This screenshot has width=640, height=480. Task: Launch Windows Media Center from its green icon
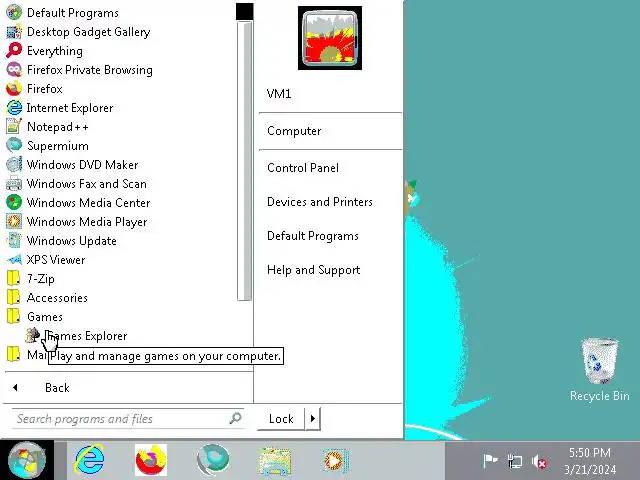tap(14, 202)
